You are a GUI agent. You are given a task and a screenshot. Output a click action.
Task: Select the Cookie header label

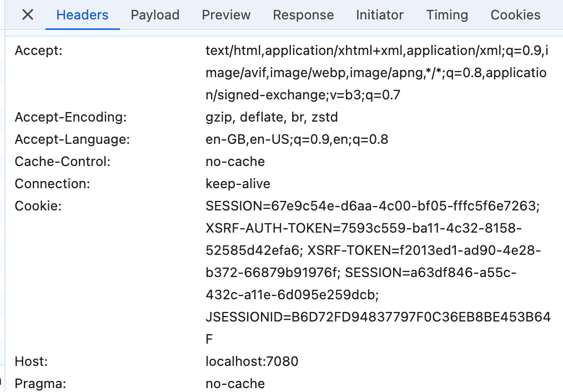[38, 206]
